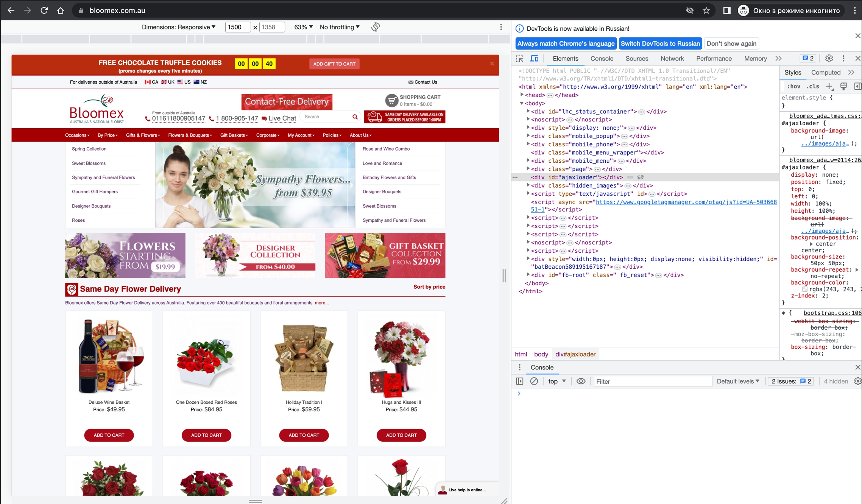The height and width of the screenshot is (504, 862).
Task: Show console sidebar panel icon
Action: (519, 381)
